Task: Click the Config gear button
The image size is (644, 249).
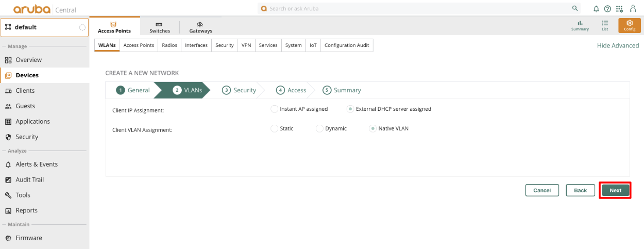Action: point(629,25)
